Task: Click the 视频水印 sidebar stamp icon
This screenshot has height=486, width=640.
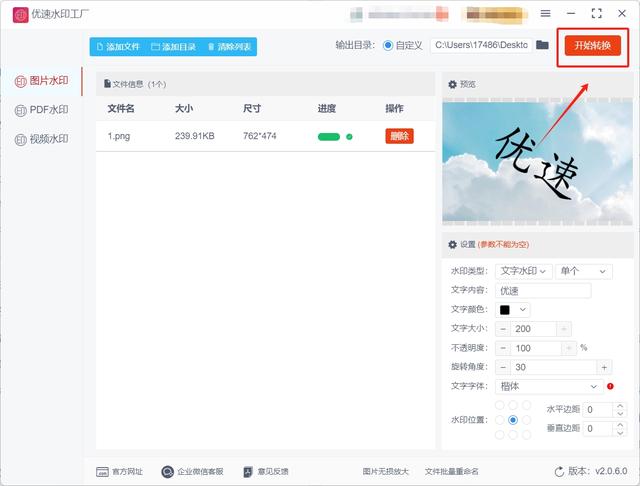Action: (x=20, y=140)
